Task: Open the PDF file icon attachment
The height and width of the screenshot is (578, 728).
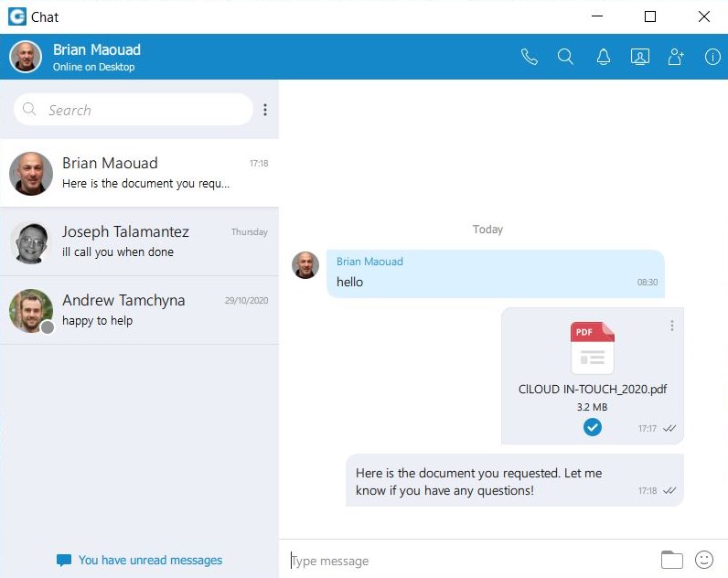Action: (593, 348)
